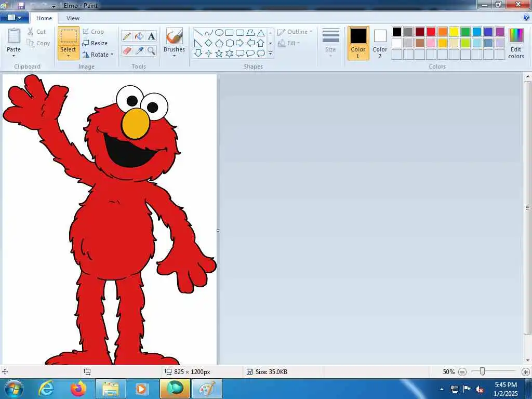532x399 pixels.
Task: Click the Zoom in plus button
Action: (x=525, y=372)
